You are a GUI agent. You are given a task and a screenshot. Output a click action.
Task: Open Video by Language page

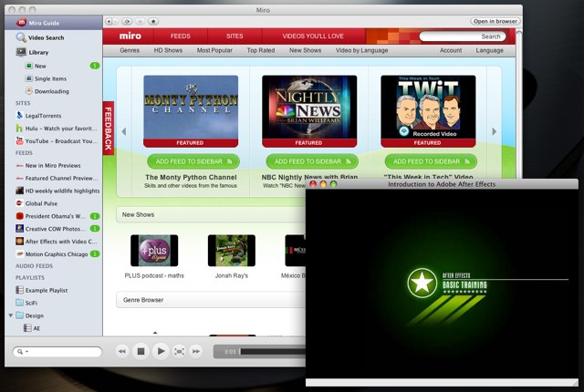tap(361, 50)
